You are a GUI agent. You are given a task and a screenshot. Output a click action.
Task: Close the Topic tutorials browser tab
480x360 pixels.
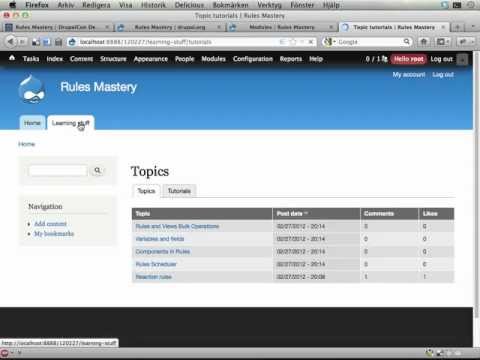point(443,27)
